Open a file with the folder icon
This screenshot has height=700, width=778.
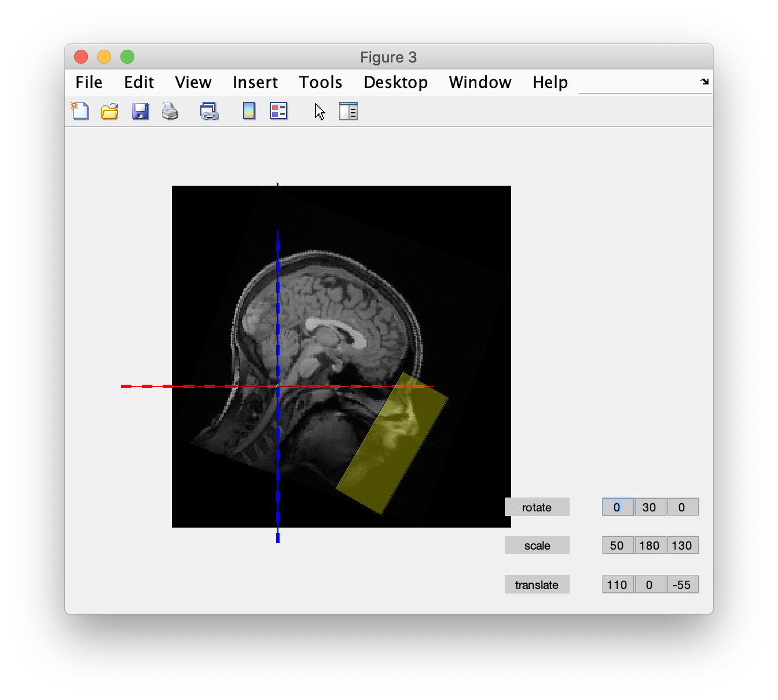(109, 110)
